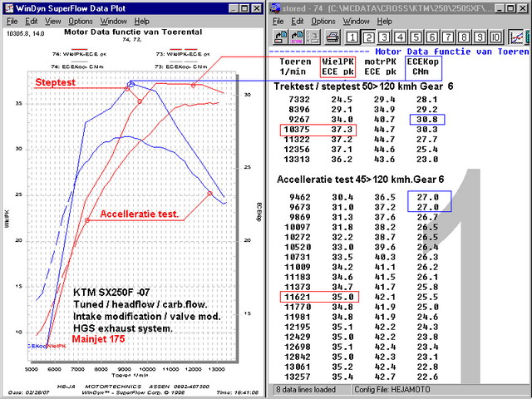Viewport: 532px width, 399px height.
Task: Expand the View menu in Data Plot window
Action: pos(53,21)
